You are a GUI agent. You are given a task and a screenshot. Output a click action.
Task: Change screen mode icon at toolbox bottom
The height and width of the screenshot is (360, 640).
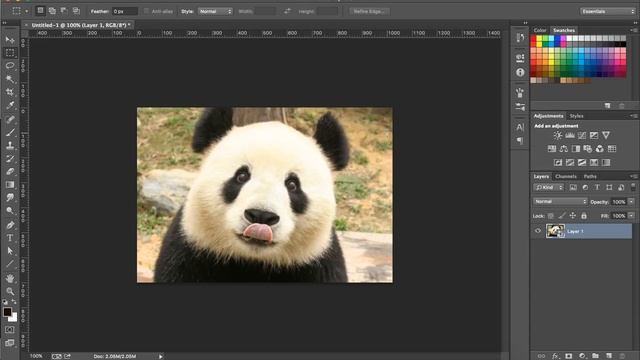(x=10, y=343)
